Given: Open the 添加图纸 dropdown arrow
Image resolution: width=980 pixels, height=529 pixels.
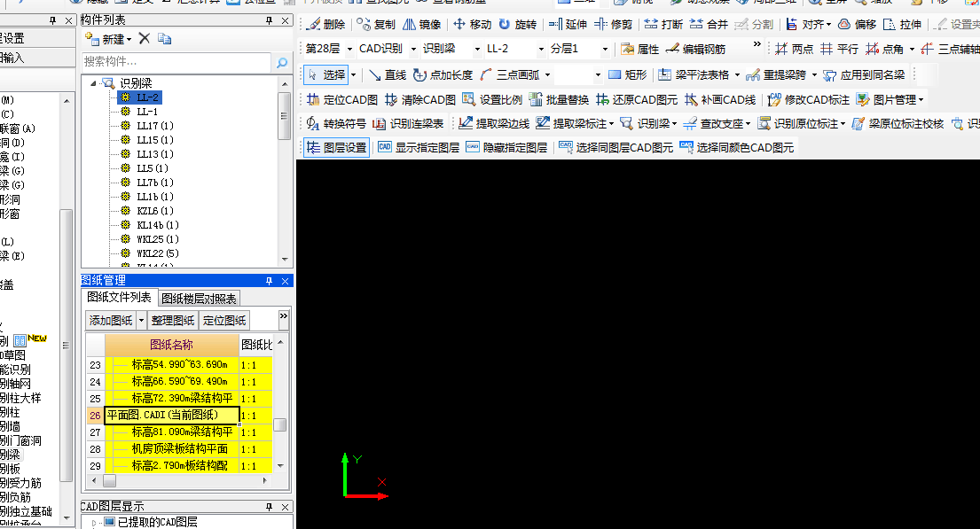Looking at the screenshot, I should [141, 321].
